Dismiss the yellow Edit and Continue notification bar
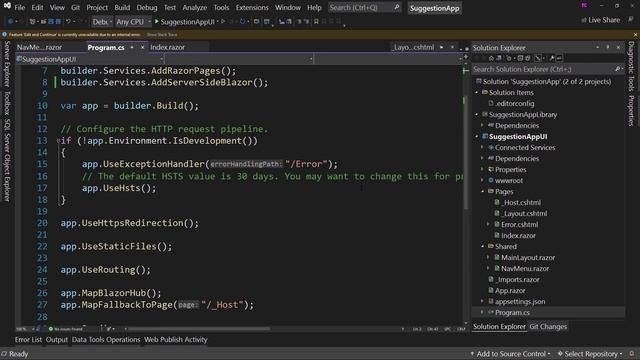This screenshot has height=360, width=640. click(x=635, y=35)
